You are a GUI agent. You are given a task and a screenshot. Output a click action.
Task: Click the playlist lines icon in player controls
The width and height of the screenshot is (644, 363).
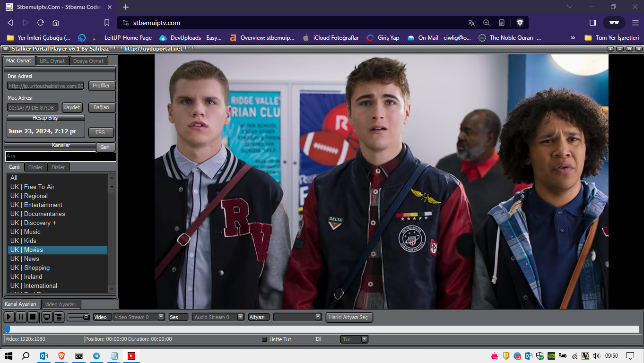click(59, 317)
